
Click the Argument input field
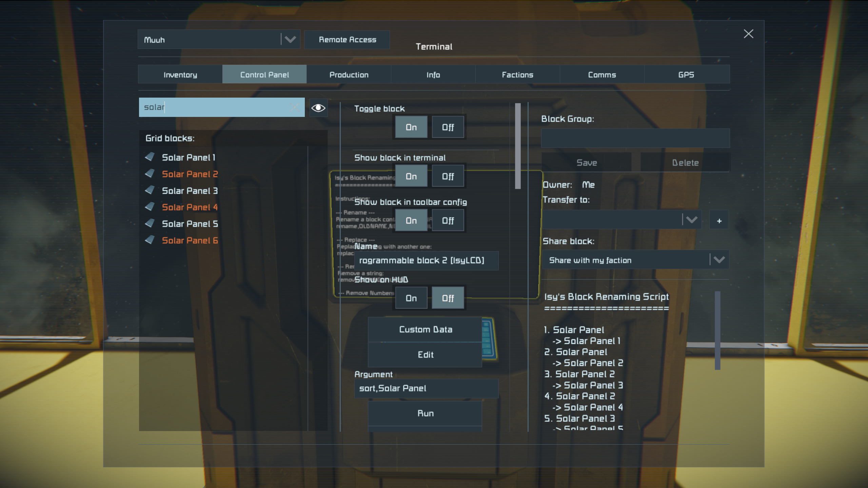pos(426,388)
